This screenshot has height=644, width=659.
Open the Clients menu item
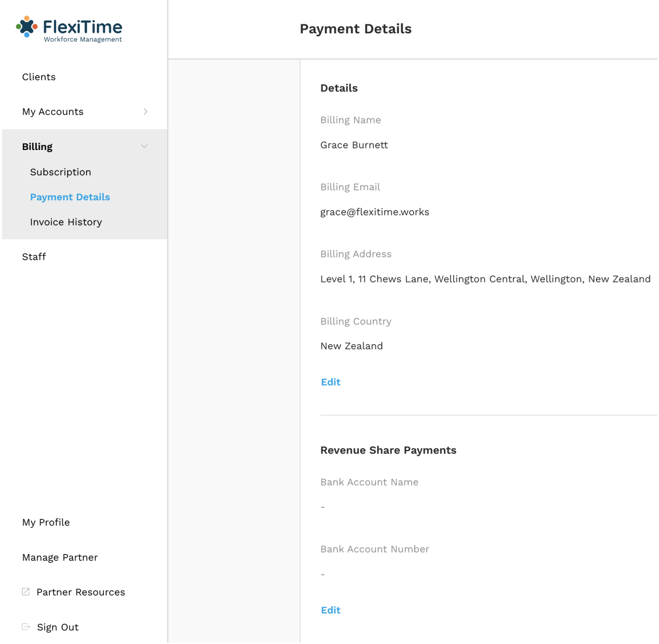pyautogui.click(x=39, y=77)
